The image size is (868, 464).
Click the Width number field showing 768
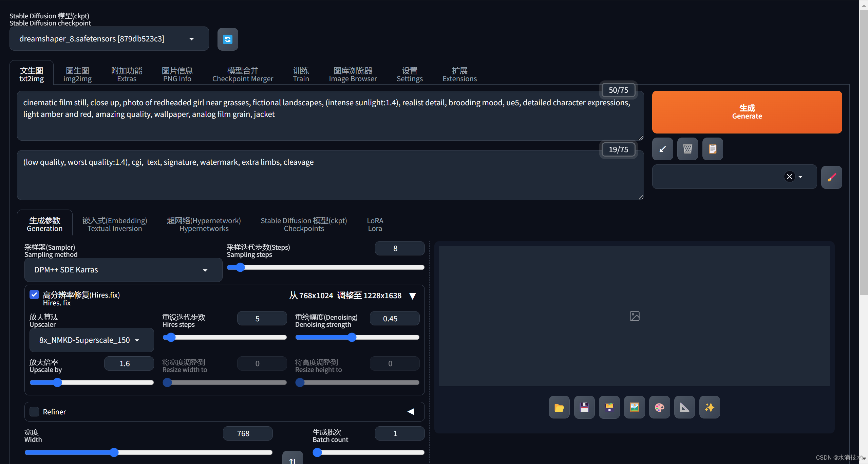click(247, 433)
